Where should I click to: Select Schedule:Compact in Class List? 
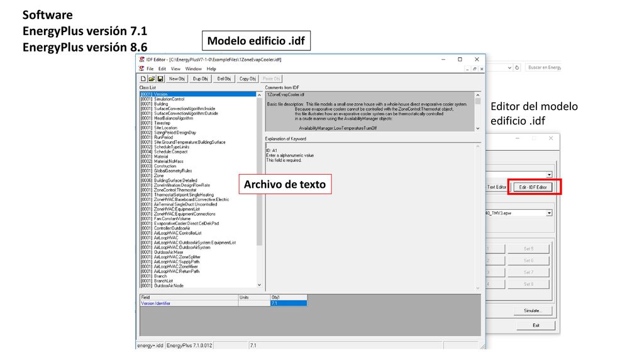click(x=170, y=151)
